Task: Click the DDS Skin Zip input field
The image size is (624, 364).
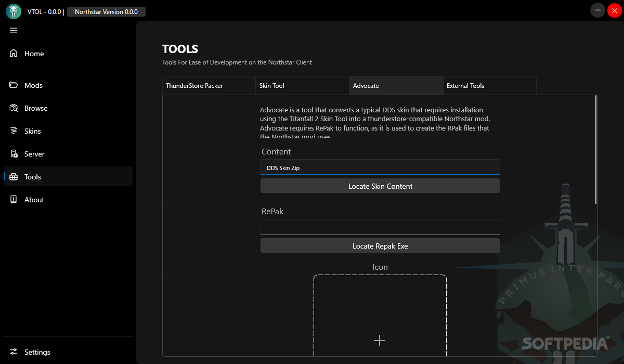Action: (x=380, y=167)
